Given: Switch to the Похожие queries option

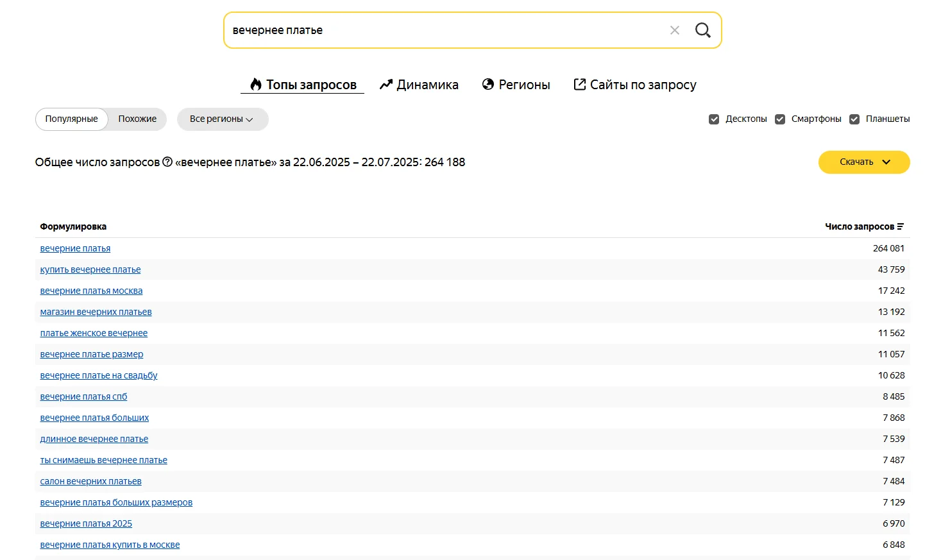Looking at the screenshot, I should point(137,119).
